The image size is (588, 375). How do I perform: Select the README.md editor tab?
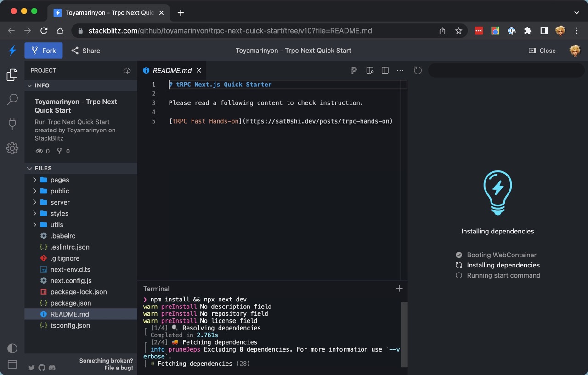point(172,70)
